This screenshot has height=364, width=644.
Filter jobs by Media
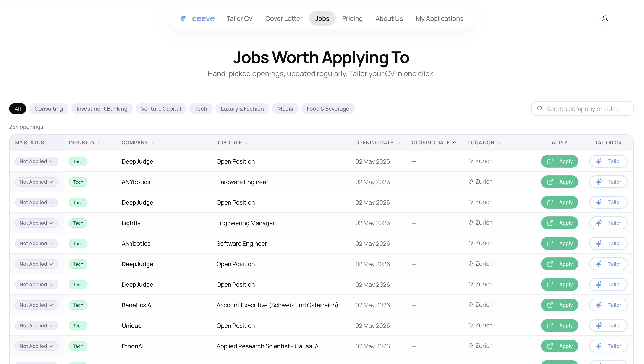[x=285, y=109]
